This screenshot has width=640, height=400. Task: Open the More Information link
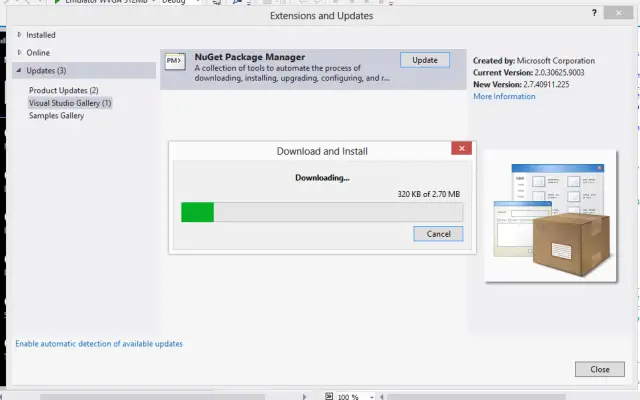point(504,96)
